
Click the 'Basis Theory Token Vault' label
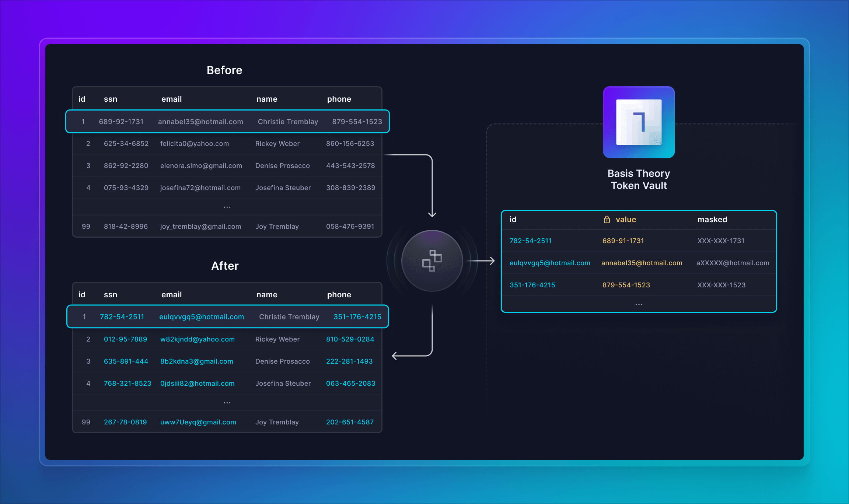(x=639, y=179)
